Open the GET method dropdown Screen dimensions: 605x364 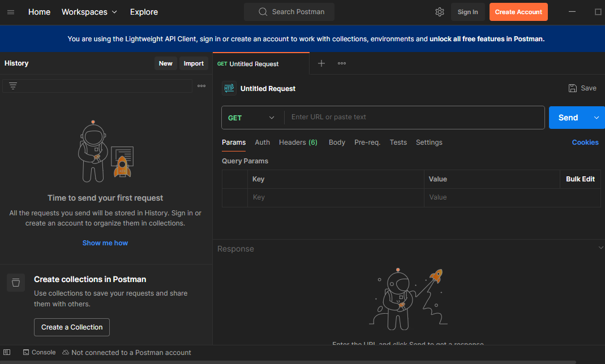click(253, 118)
